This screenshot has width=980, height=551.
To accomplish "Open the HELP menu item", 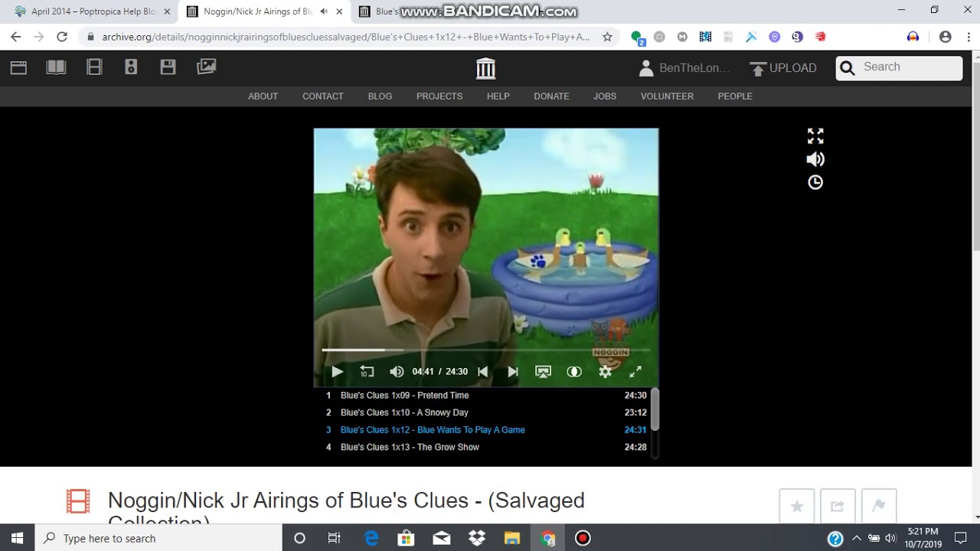I will point(498,96).
